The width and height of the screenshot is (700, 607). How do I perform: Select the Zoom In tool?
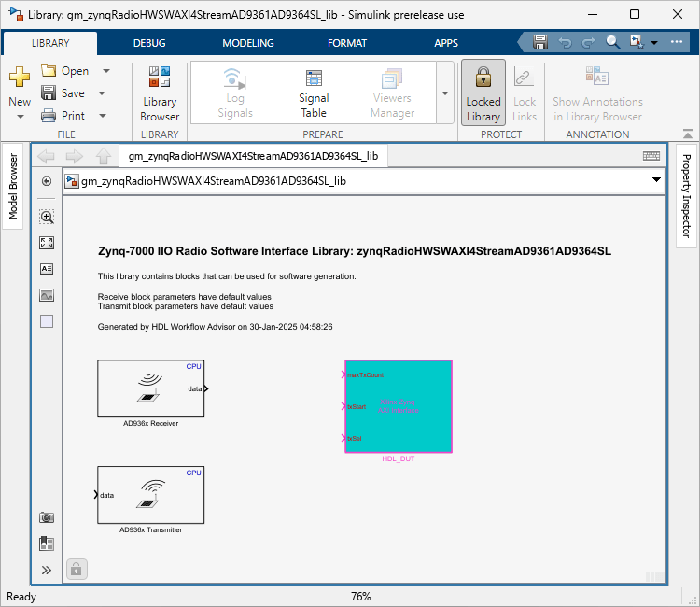click(x=47, y=217)
